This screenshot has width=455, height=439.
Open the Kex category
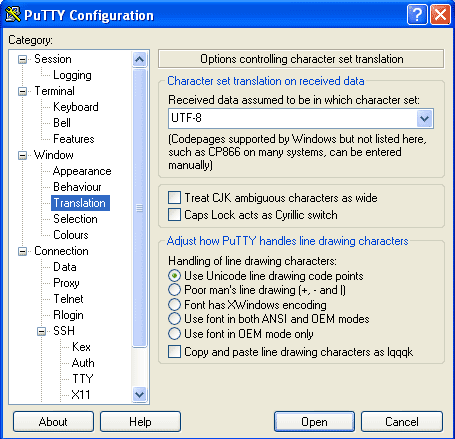tap(81, 347)
